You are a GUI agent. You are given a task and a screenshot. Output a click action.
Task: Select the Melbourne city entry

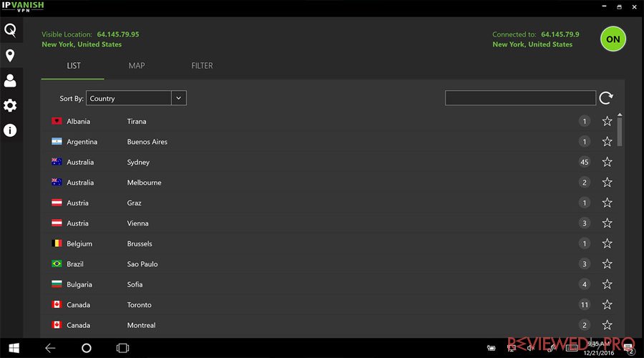pos(144,183)
